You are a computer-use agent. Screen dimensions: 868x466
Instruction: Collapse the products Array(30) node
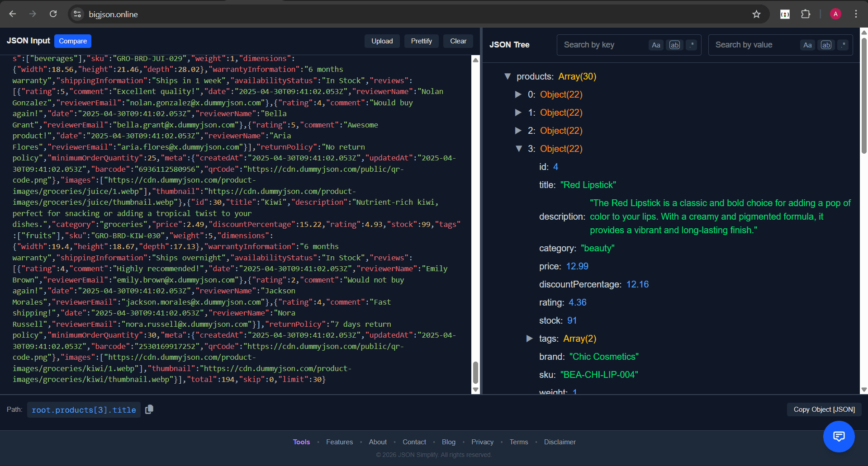[508, 76]
